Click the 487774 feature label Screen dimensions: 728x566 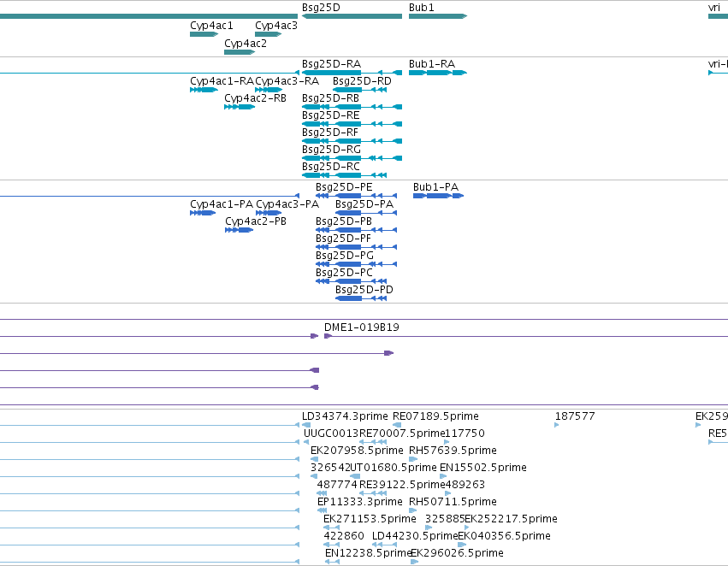pyautogui.click(x=338, y=486)
